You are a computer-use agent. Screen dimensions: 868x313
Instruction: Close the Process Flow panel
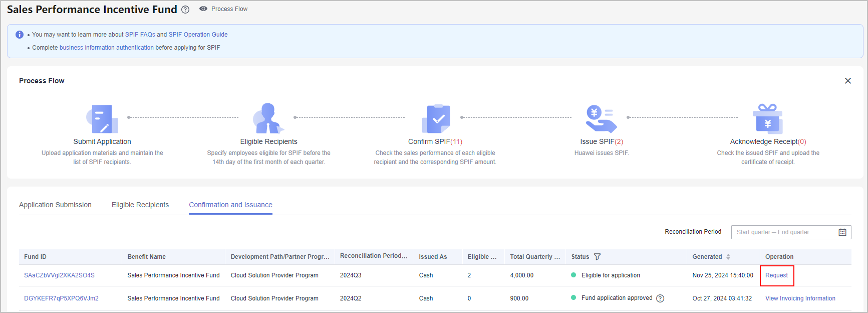[848, 81]
